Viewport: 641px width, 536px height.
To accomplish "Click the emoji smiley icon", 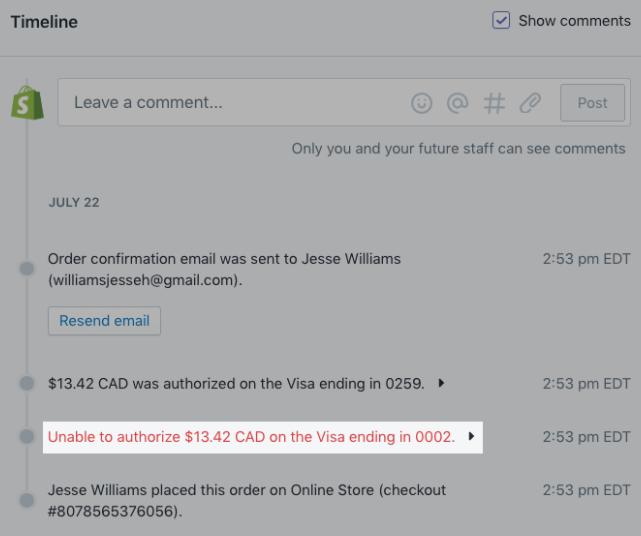I will click(x=421, y=103).
